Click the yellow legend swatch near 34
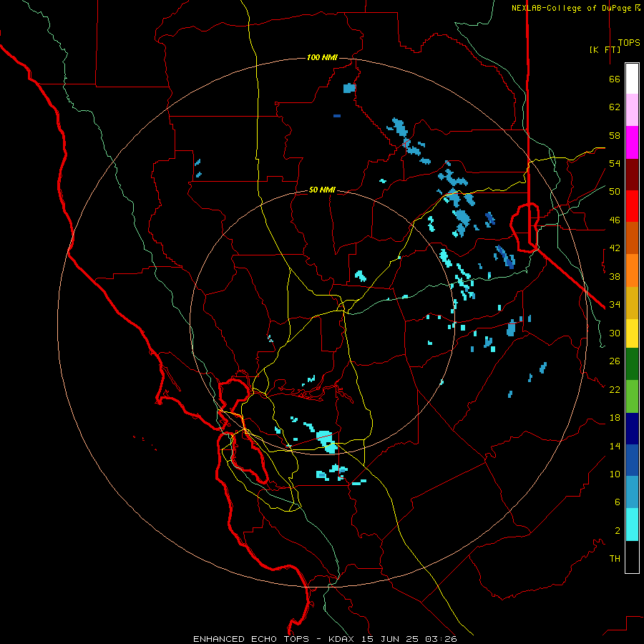 click(x=632, y=333)
